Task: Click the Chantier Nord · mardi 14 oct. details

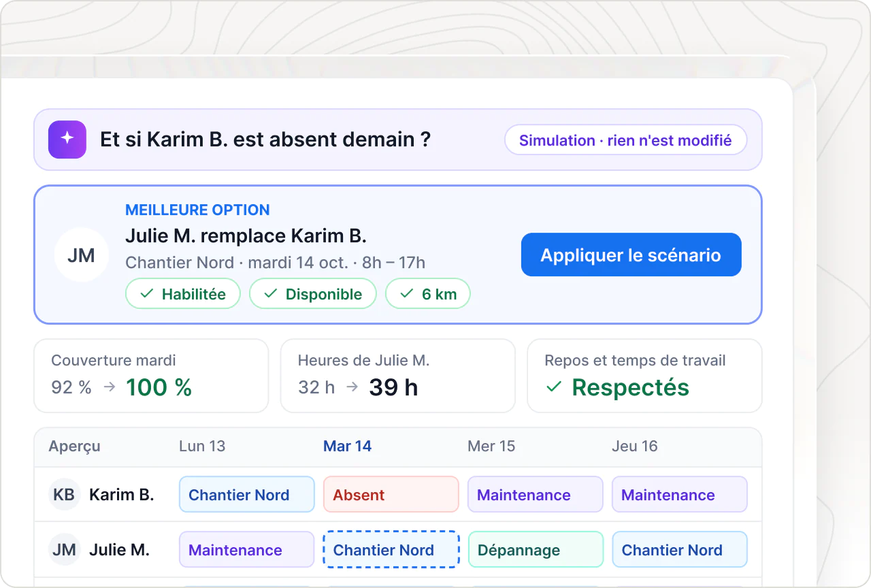Action: tap(276, 263)
